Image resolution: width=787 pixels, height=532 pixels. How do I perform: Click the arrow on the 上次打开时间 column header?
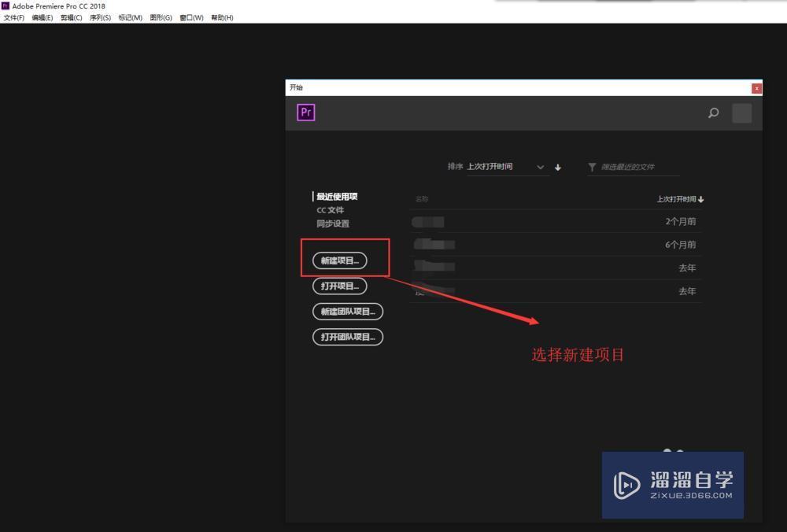pyautogui.click(x=700, y=198)
